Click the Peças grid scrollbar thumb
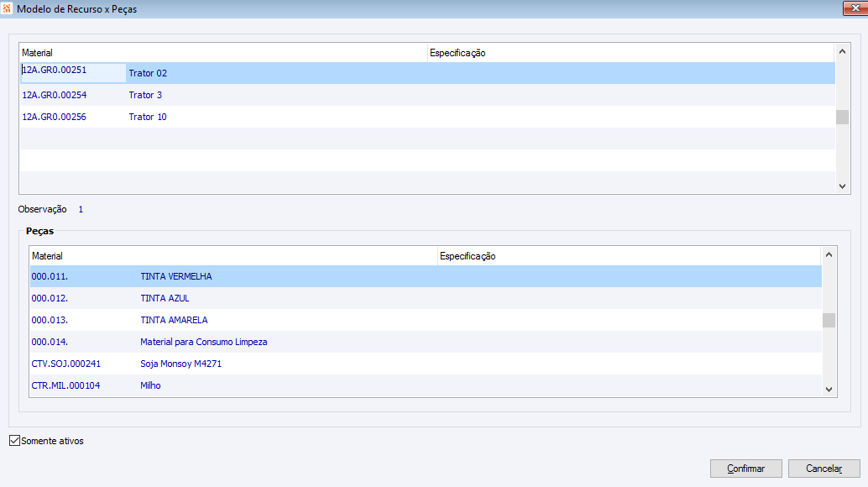 [829, 321]
